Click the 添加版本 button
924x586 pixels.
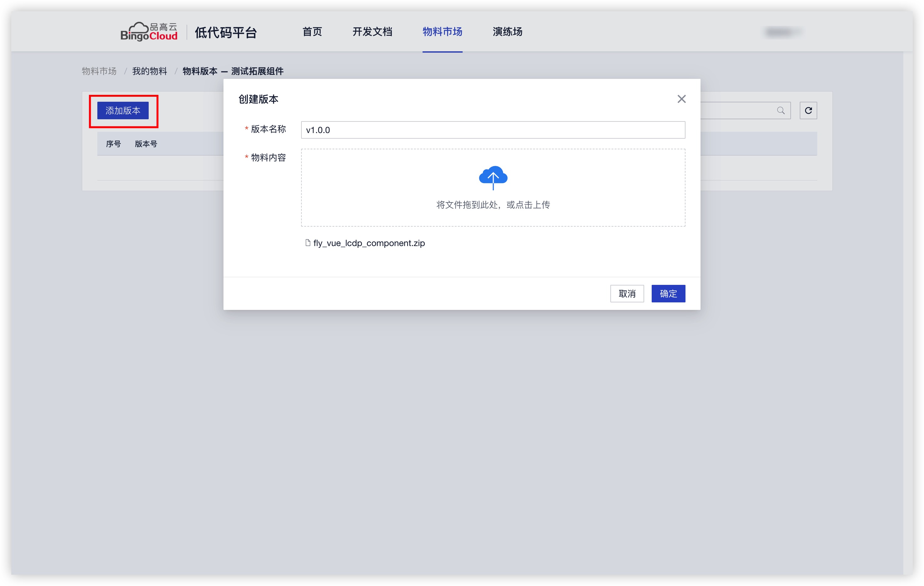point(123,111)
